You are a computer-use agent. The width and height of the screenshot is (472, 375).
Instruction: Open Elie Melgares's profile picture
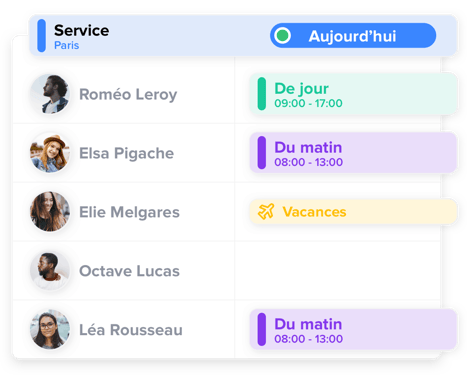(x=50, y=212)
